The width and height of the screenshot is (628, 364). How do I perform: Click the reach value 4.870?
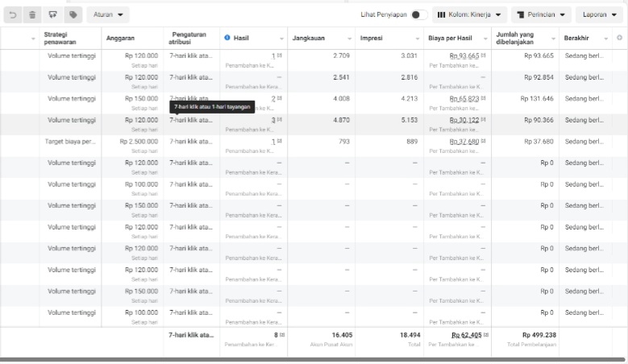(341, 120)
